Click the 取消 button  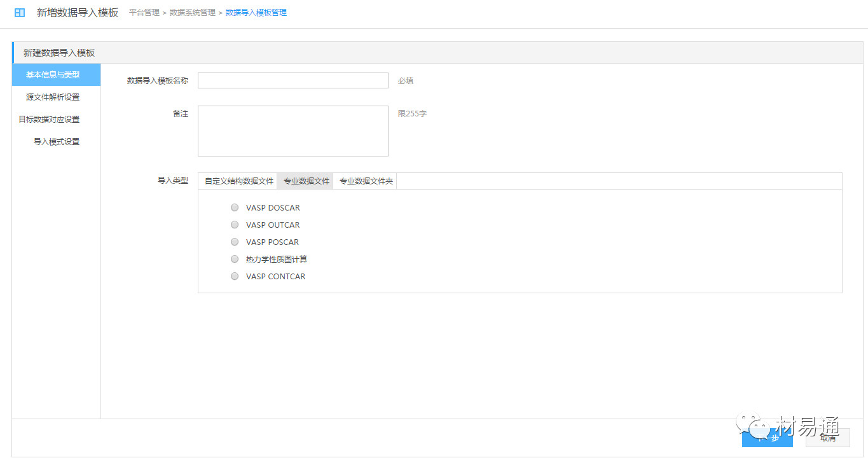point(827,438)
